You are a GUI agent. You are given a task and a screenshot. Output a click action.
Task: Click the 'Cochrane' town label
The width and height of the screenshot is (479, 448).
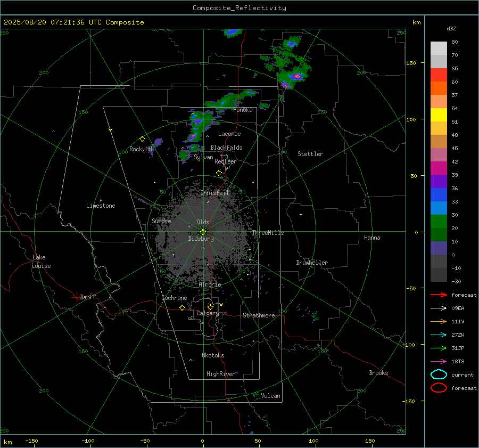(174, 298)
